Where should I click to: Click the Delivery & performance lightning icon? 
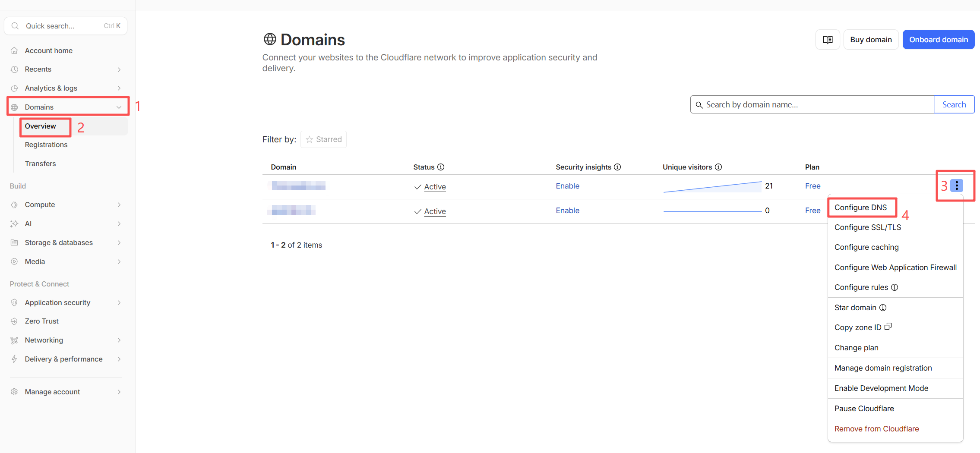coord(14,359)
